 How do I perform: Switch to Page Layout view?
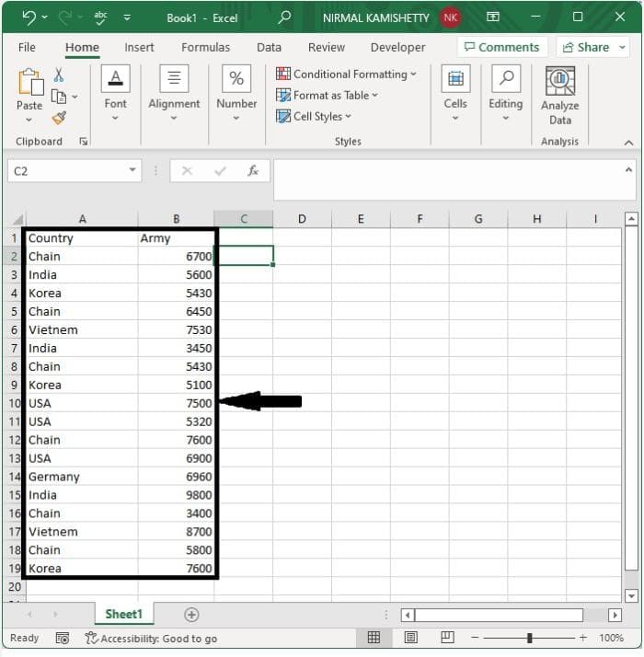(x=410, y=638)
